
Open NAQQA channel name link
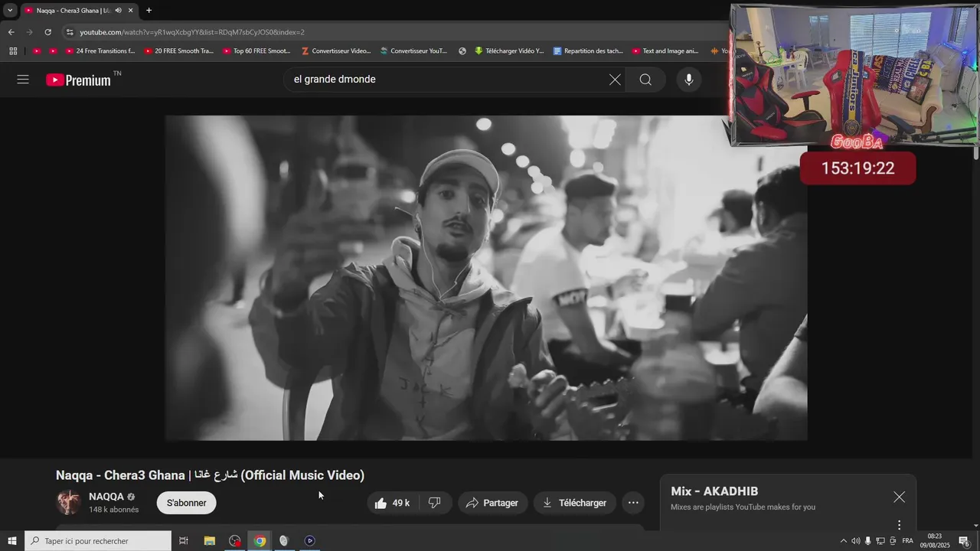pos(106,497)
